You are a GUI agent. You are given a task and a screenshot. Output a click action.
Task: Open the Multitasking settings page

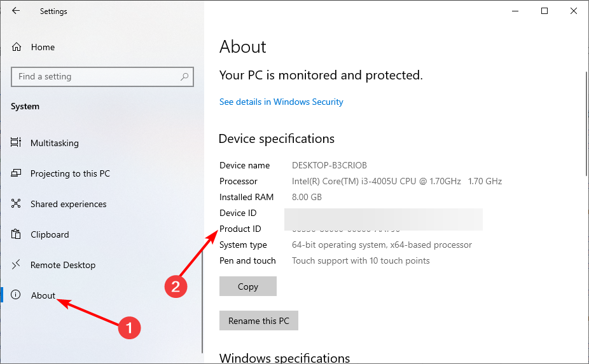pos(55,143)
